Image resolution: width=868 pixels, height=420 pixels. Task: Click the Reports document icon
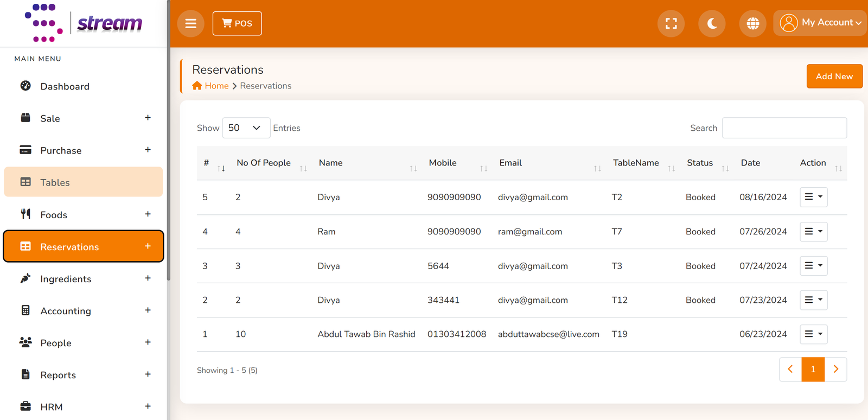tap(25, 374)
